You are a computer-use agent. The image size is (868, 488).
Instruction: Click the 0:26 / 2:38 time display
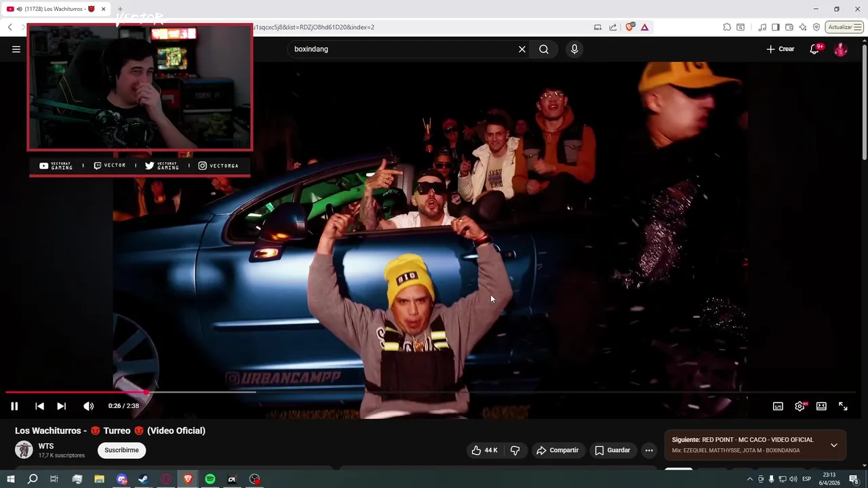coord(123,406)
